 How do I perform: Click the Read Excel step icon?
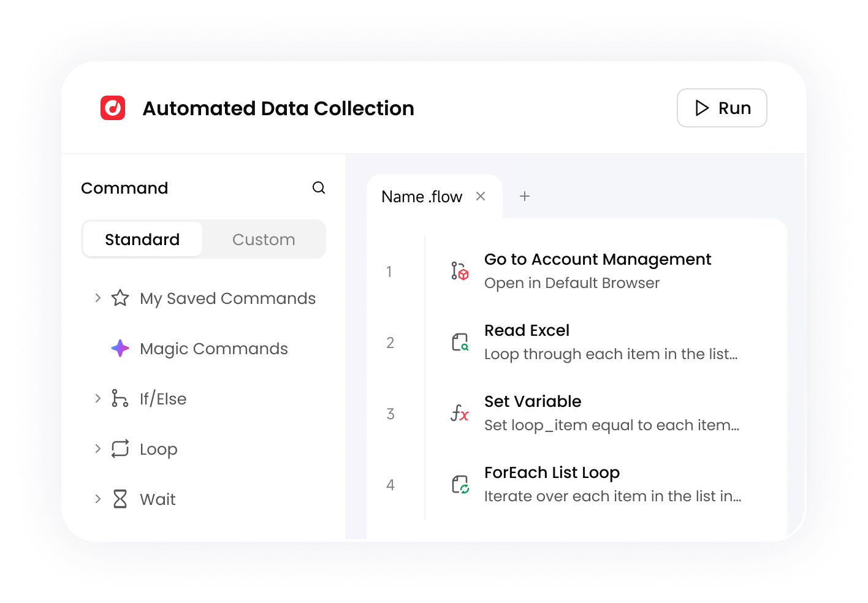(459, 341)
